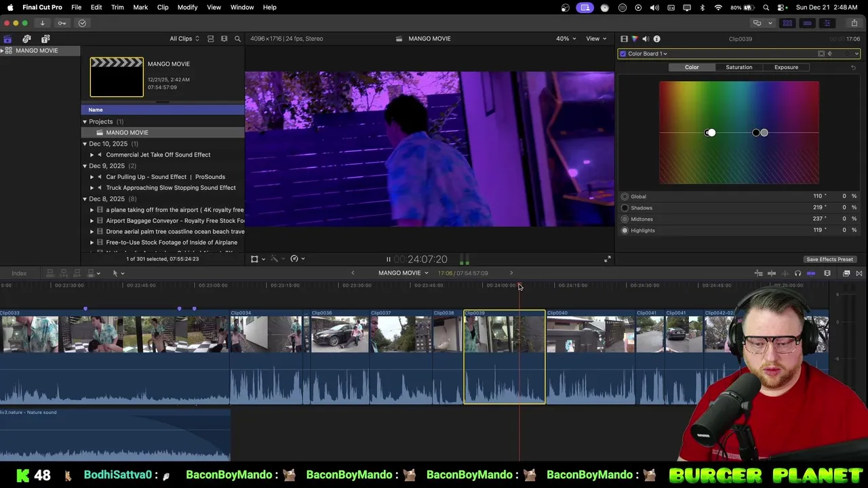Go back in timeline history arrow
This screenshot has width=868, height=488.
coord(353,273)
